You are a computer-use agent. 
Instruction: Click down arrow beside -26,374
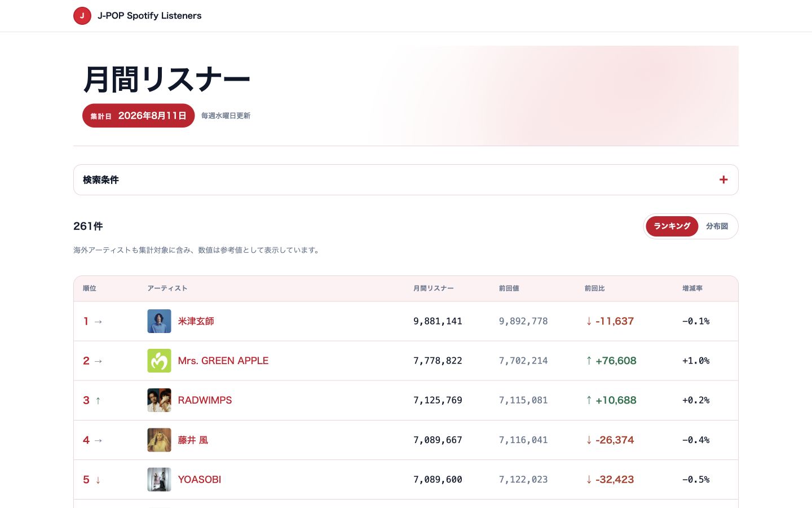(589, 440)
